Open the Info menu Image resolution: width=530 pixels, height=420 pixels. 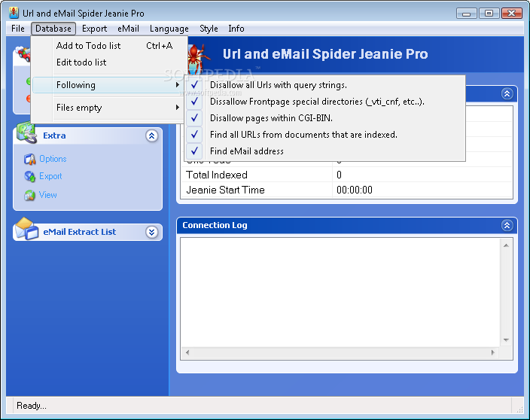click(x=236, y=29)
